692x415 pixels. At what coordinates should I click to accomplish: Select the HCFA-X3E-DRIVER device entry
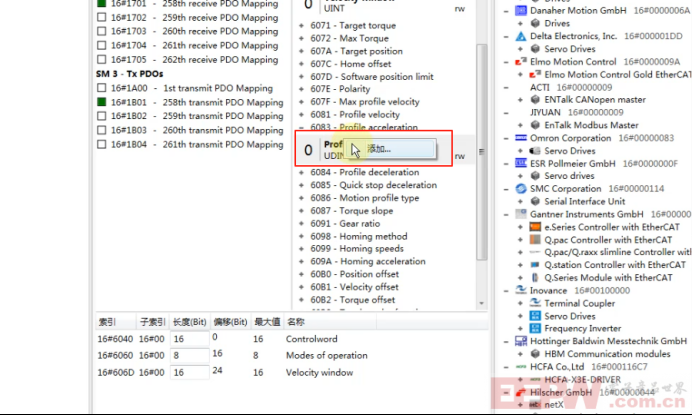pyautogui.click(x=583, y=380)
